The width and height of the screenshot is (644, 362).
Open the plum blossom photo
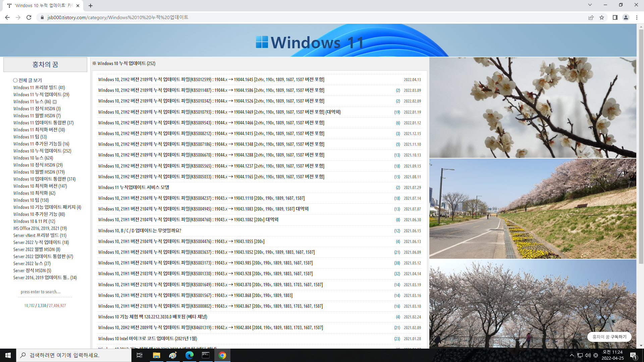coord(533,108)
